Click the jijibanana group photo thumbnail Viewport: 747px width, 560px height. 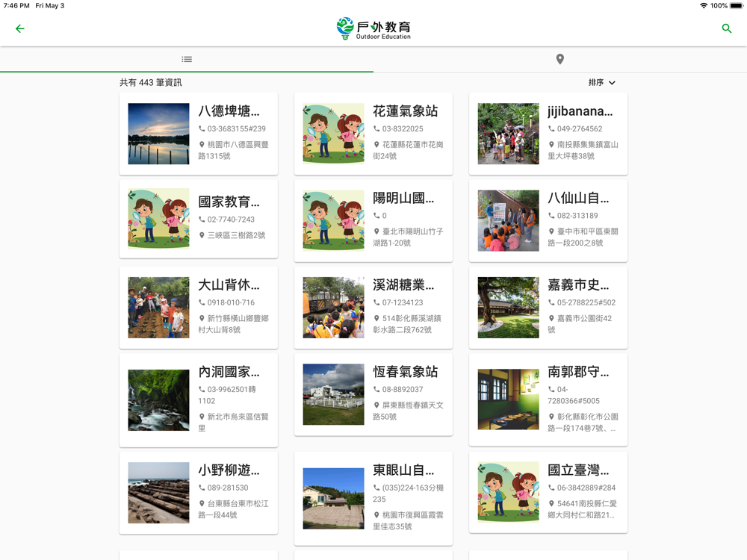[508, 134]
